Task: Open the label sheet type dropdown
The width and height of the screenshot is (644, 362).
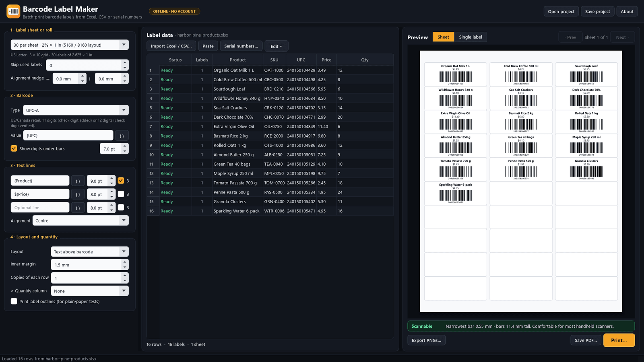Action: click(x=70, y=45)
